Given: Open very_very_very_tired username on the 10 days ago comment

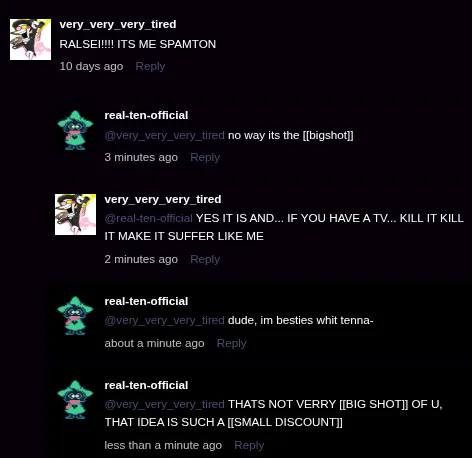Looking at the screenshot, I should click(x=118, y=24).
